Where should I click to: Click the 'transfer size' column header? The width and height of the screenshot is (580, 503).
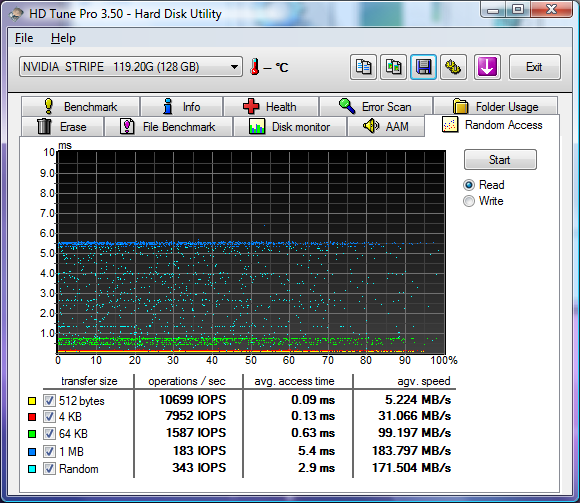89,381
